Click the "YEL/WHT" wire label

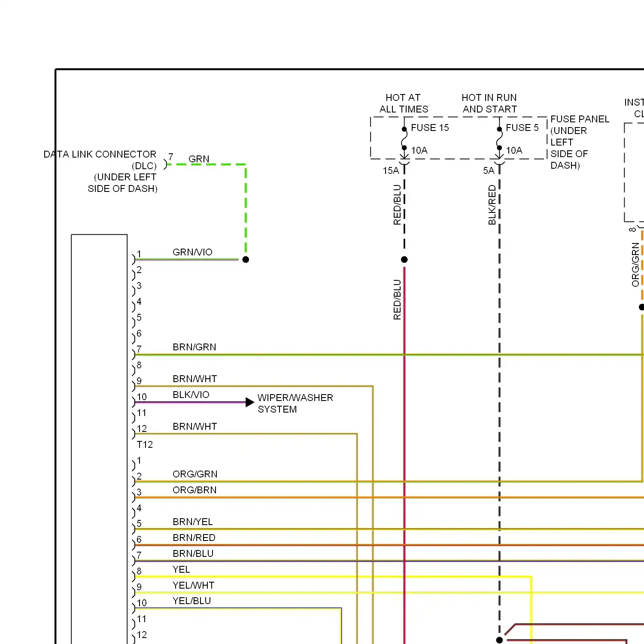point(193,585)
